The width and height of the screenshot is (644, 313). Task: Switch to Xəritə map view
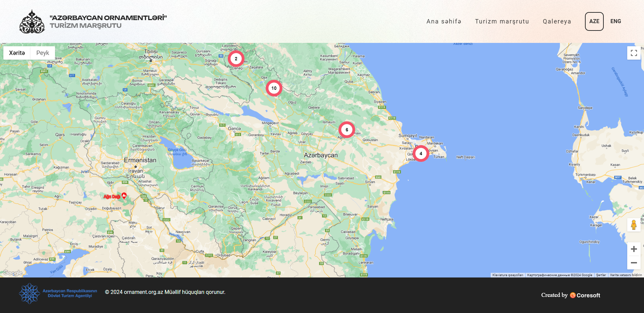(17, 53)
